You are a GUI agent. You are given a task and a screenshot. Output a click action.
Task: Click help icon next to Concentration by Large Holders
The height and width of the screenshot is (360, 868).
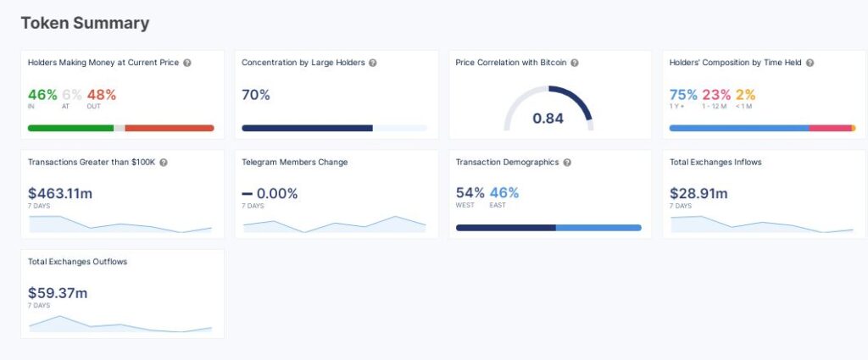coord(373,63)
